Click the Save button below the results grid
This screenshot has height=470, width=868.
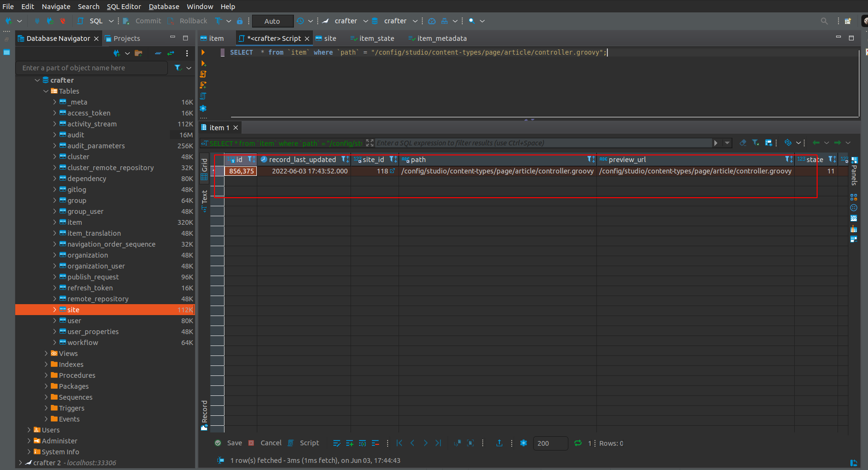234,443
